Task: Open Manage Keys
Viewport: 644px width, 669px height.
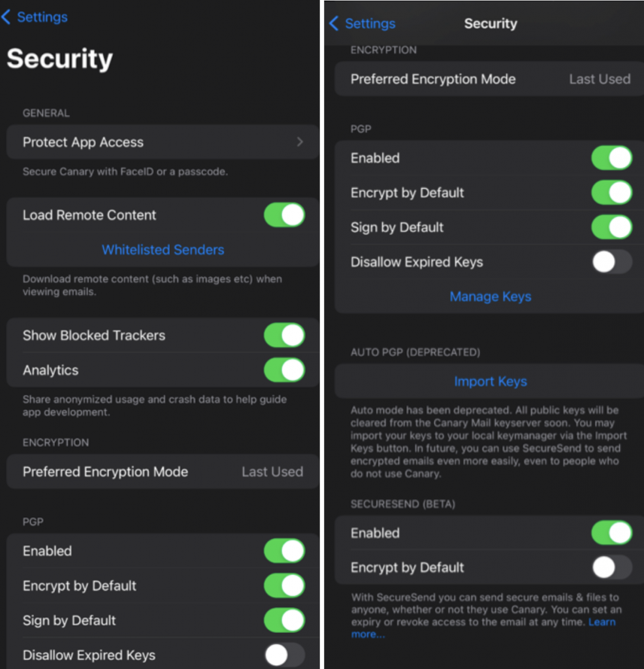Action: (x=491, y=297)
